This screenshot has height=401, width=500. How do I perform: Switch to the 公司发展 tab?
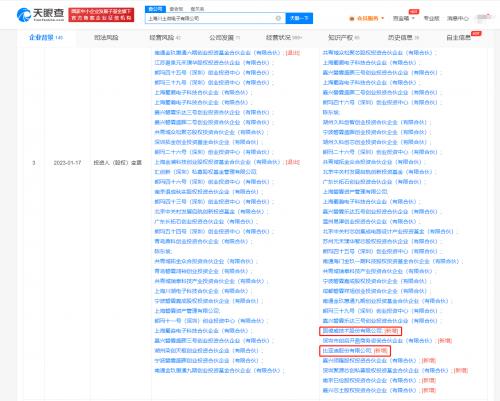pyautogui.click(x=224, y=38)
